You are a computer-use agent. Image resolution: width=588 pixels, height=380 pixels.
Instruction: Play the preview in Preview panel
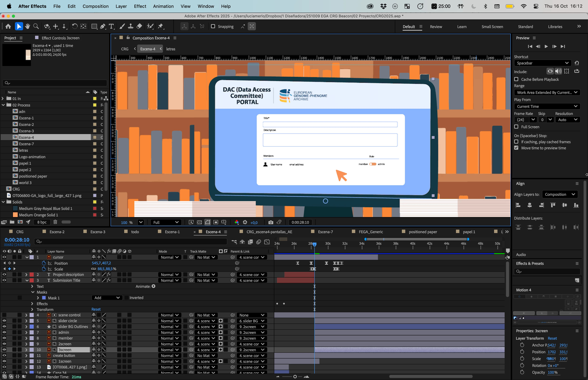pyautogui.click(x=546, y=46)
